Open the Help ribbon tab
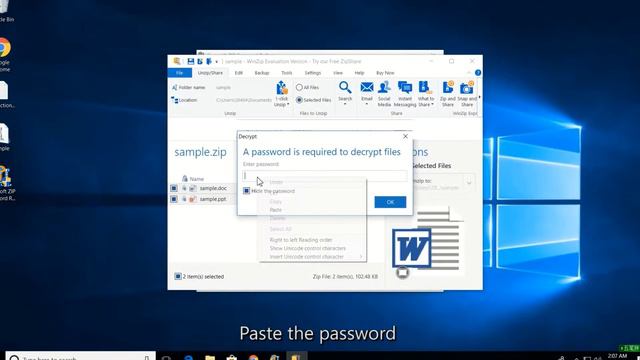This screenshot has height=360, width=640. (359, 73)
